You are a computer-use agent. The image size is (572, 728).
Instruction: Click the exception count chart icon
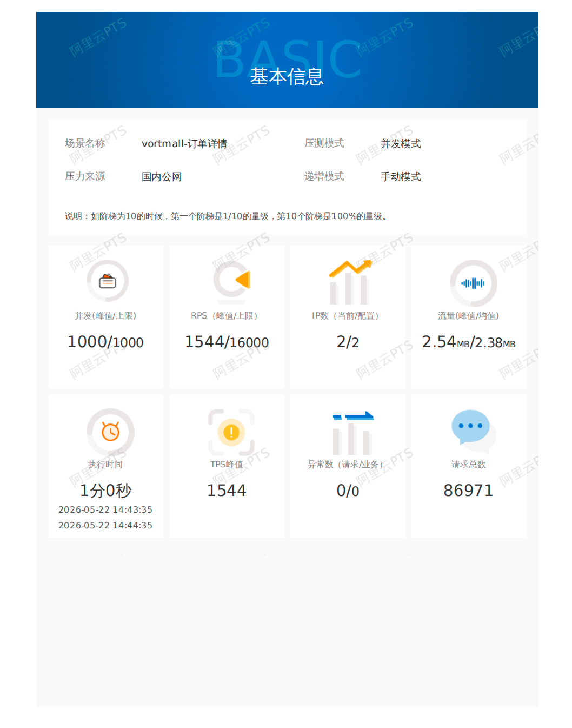352,433
